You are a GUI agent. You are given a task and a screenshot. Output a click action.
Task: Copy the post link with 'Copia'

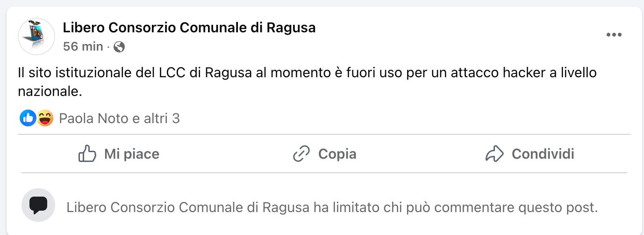pyautogui.click(x=337, y=154)
